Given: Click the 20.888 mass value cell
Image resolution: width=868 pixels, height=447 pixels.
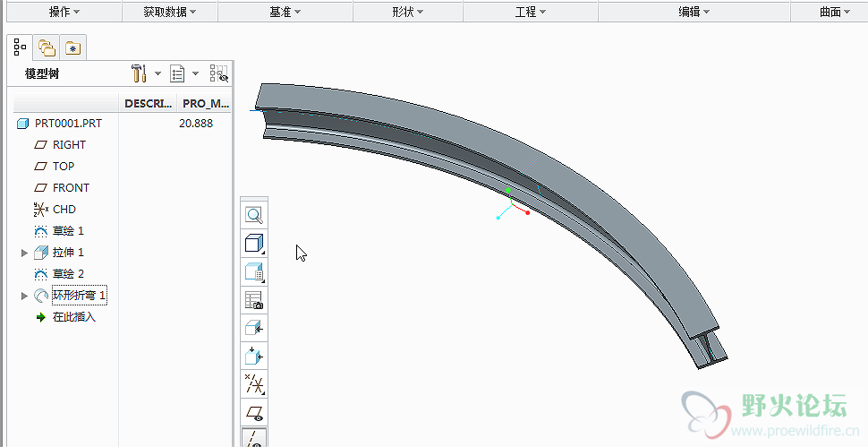Looking at the screenshot, I should [196, 123].
